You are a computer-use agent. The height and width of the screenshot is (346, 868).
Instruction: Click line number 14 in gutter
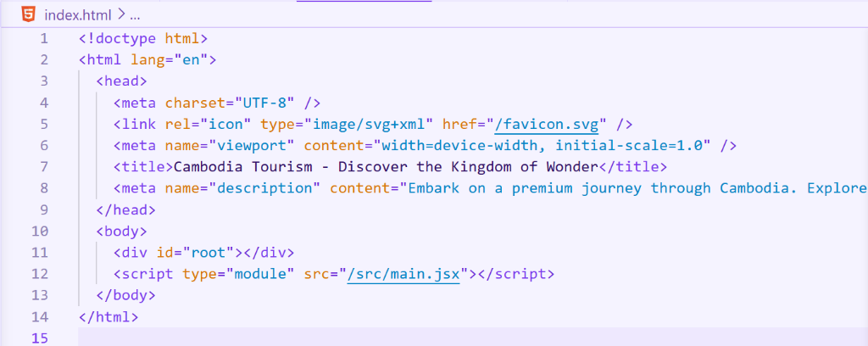coord(40,316)
